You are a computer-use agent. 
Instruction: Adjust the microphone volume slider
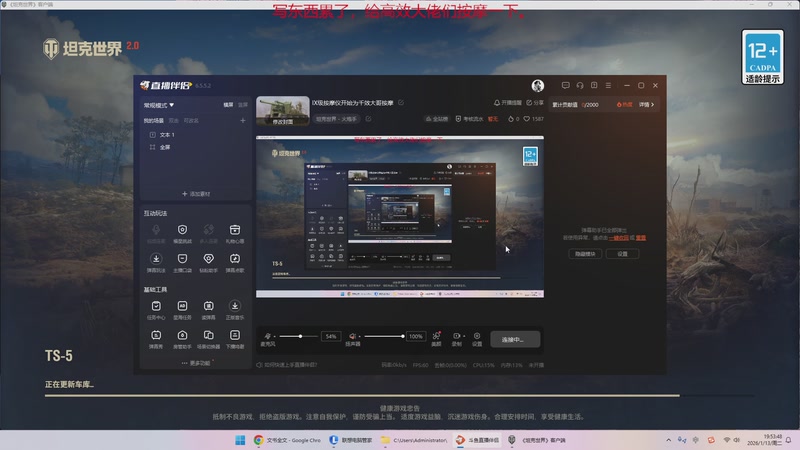pyautogui.click(x=298, y=336)
